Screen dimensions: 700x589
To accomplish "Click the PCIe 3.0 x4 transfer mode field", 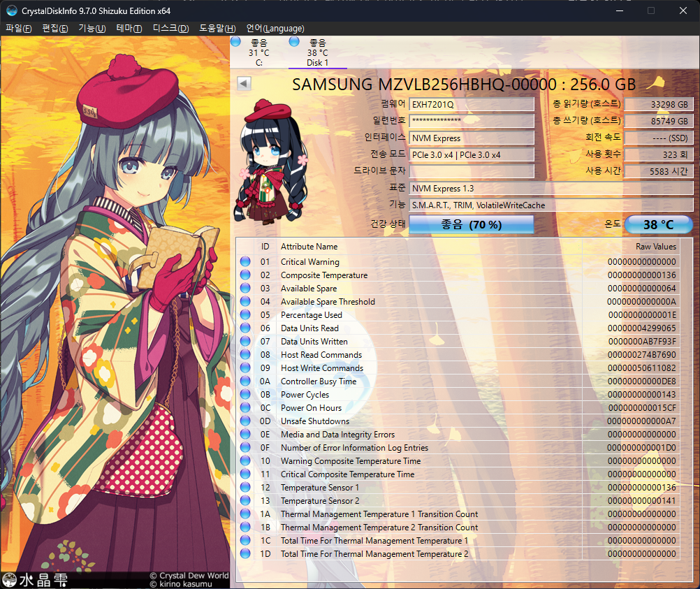I will pos(472,155).
